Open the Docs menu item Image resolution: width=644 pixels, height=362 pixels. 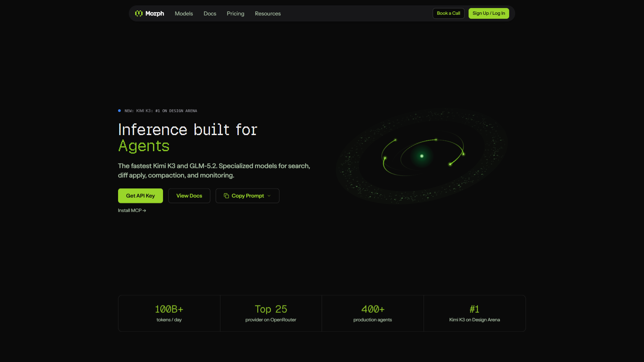[x=210, y=13]
